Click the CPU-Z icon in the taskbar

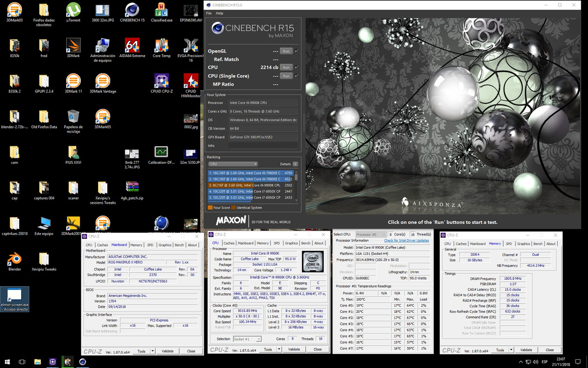pos(52,362)
